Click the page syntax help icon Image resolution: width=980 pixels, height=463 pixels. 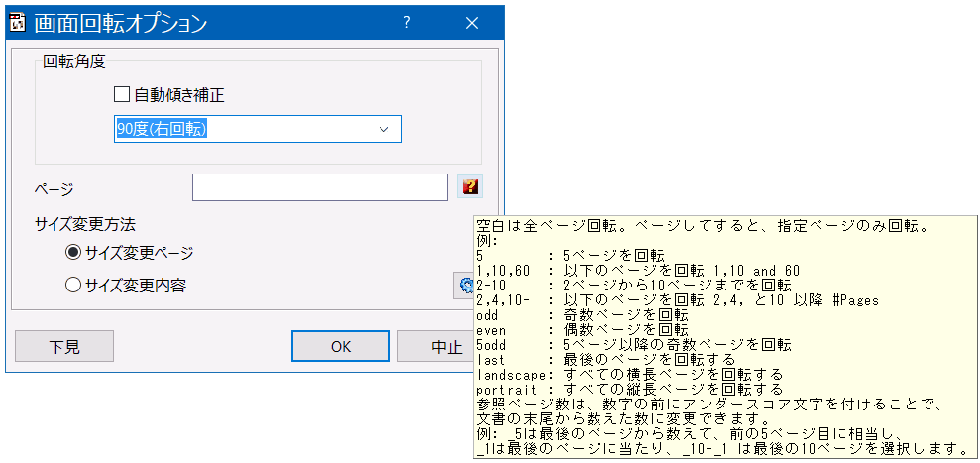click(x=470, y=186)
